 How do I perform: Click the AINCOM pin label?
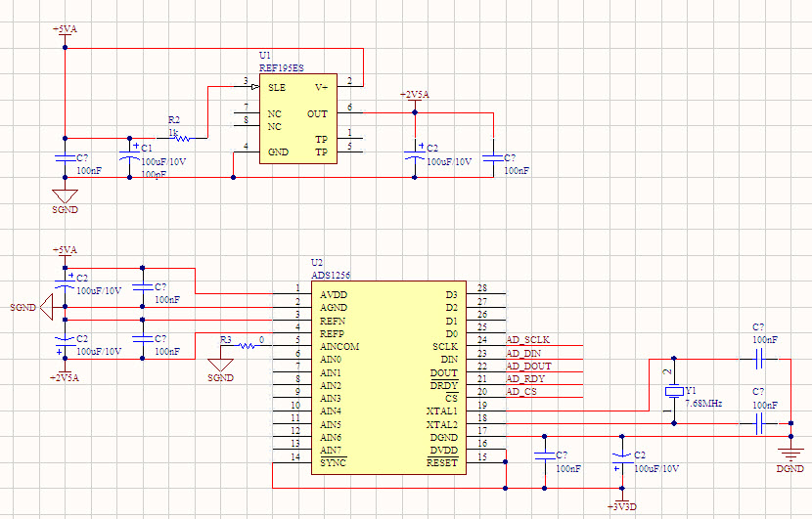339,347
